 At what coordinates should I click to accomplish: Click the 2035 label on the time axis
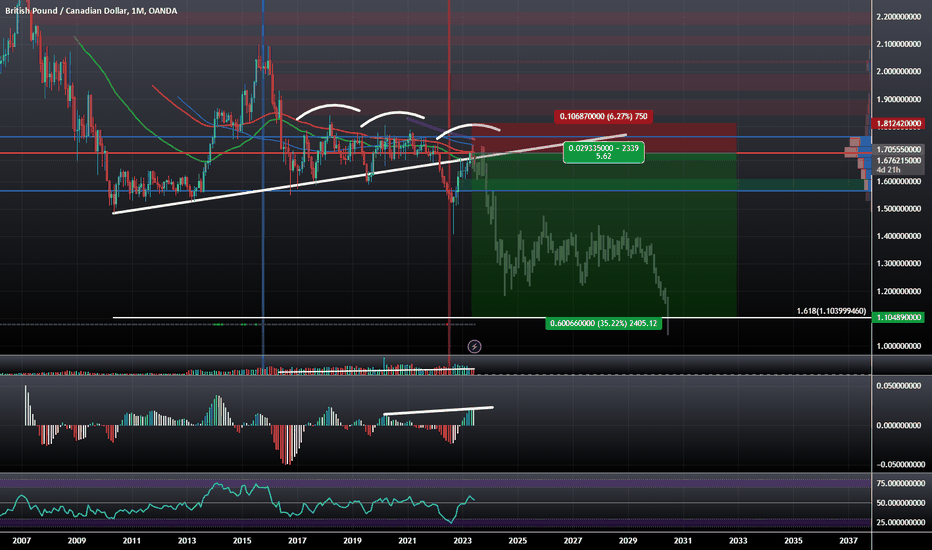tap(794, 540)
